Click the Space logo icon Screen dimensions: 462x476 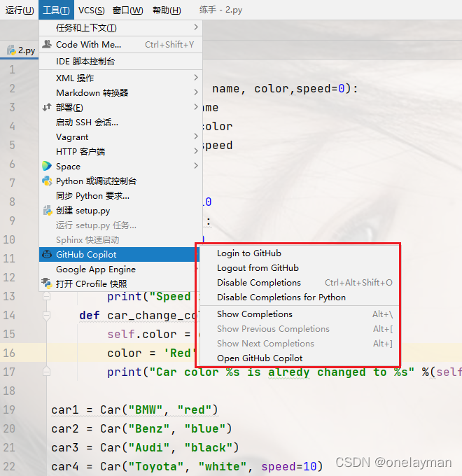tap(47, 166)
